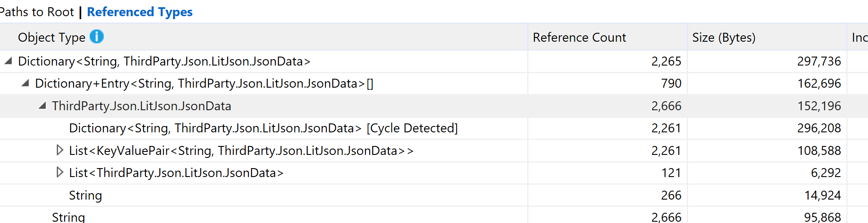Click the 108,588 size value cell
The height and width of the screenshot is (223, 868).
(819, 151)
